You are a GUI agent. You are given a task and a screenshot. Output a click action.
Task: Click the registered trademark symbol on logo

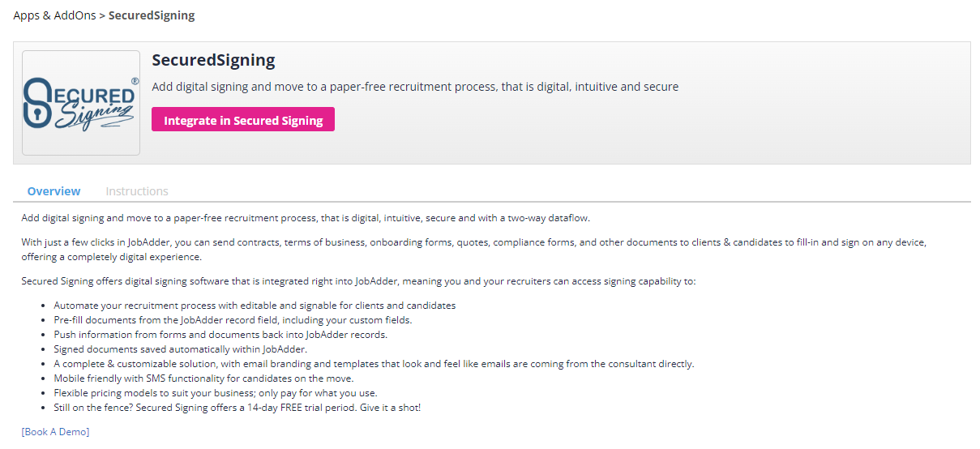coord(135,81)
